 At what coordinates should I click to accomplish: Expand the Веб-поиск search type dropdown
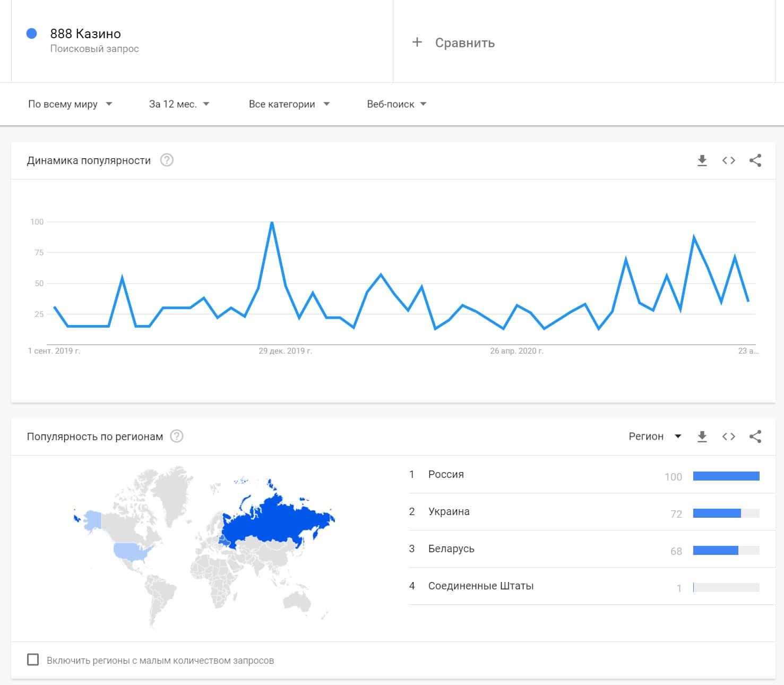(397, 104)
